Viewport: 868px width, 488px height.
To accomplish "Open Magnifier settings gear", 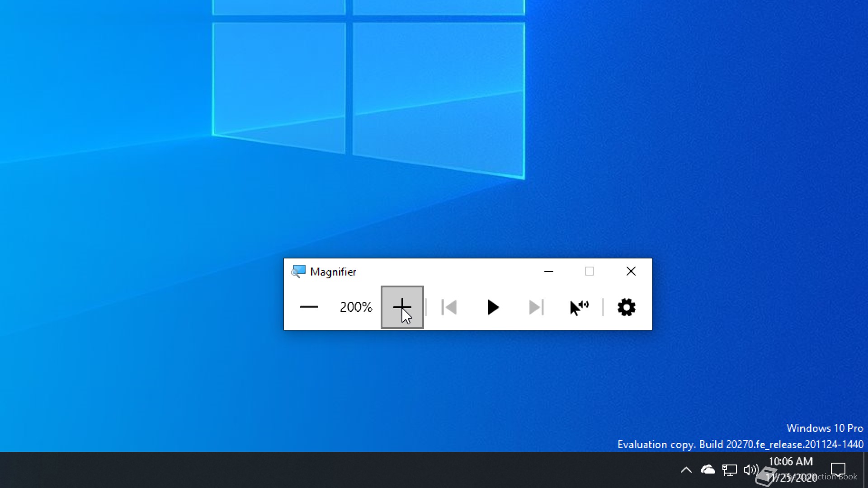I will [x=627, y=307].
